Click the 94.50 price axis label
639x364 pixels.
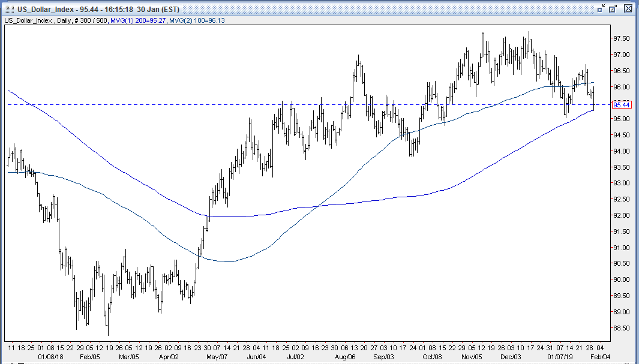[623, 135]
